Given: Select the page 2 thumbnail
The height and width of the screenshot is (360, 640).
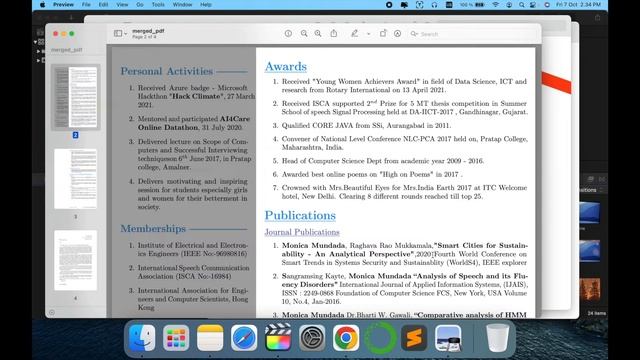Looking at the screenshot, I should 76,97.
